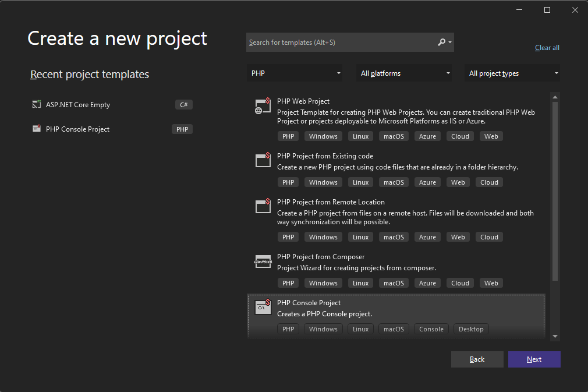588x392 pixels.
Task: Click the Web tag under PHP Project from Composer
Action: click(491, 283)
